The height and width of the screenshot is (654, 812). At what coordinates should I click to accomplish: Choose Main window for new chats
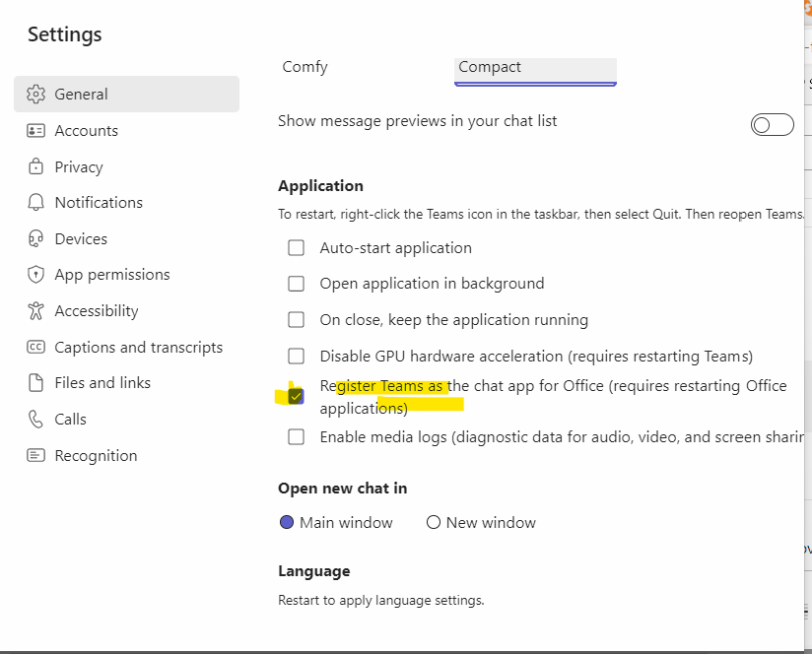(x=287, y=522)
